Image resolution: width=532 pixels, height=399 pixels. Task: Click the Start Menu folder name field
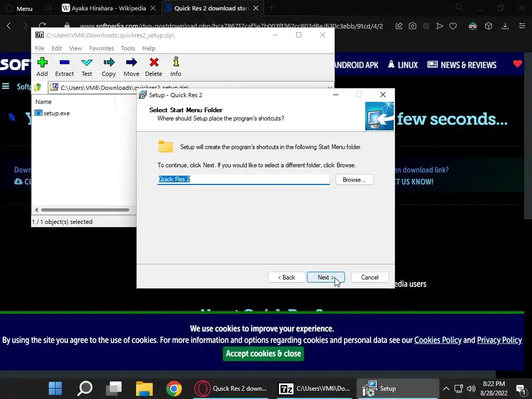tap(243, 179)
